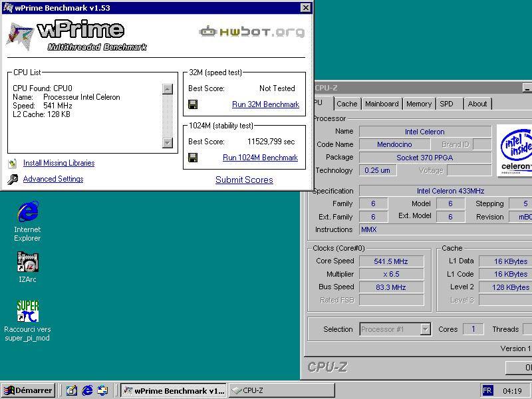This screenshot has width=532, height=399.
Task: Click the Submit Scores link
Action: pyautogui.click(x=244, y=180)
